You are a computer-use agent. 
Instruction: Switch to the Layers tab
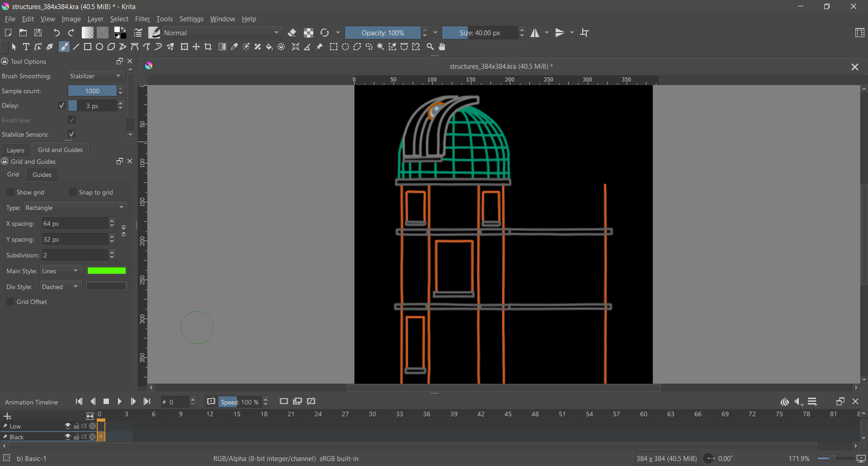[16, 150]
